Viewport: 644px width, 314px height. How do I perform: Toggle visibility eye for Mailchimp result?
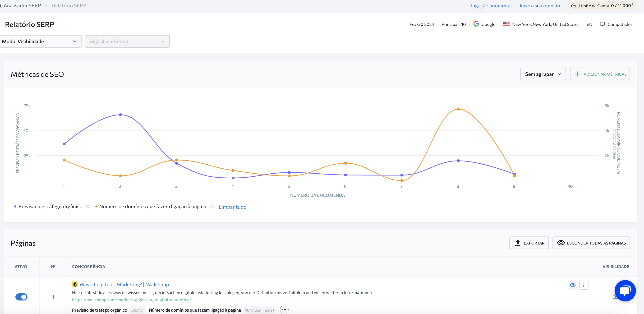(572, 285)
